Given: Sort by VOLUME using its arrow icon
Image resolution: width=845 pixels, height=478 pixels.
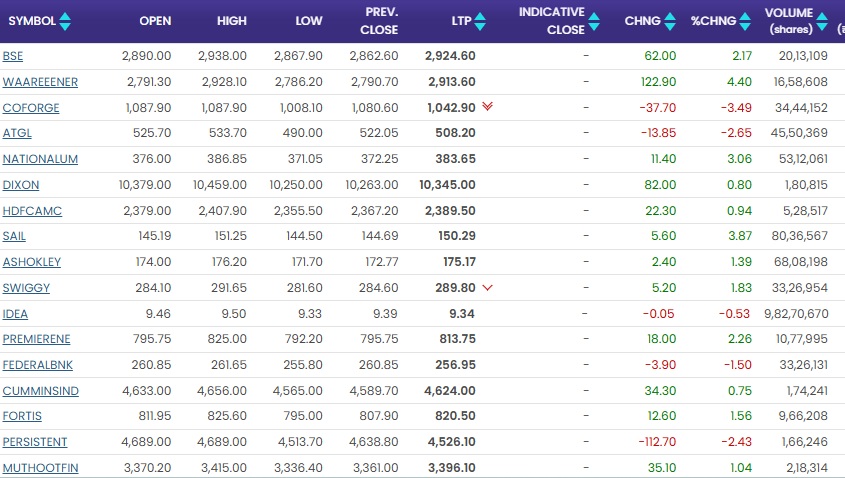Looking at the screenshot, I should (x=823, y=21).
